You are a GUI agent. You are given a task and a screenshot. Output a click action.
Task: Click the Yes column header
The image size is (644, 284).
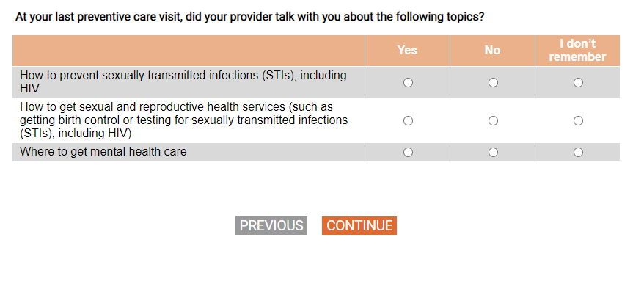pos(407,51)
